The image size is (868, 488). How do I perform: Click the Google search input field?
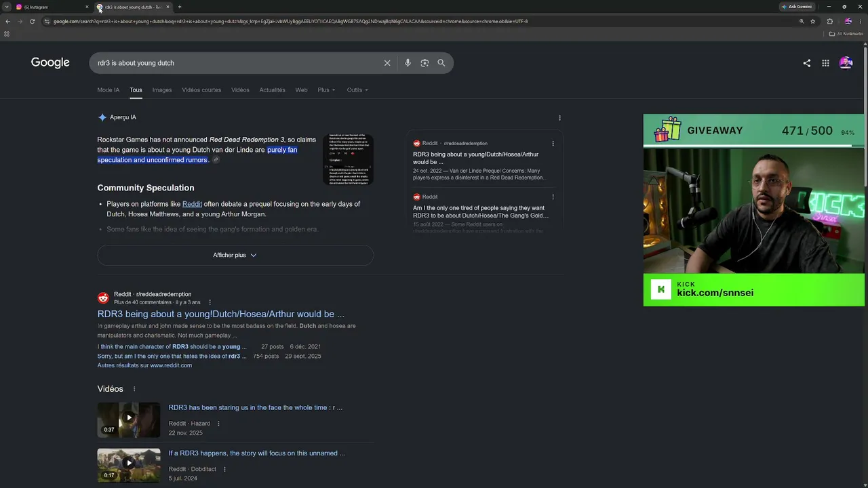(237, 63)
